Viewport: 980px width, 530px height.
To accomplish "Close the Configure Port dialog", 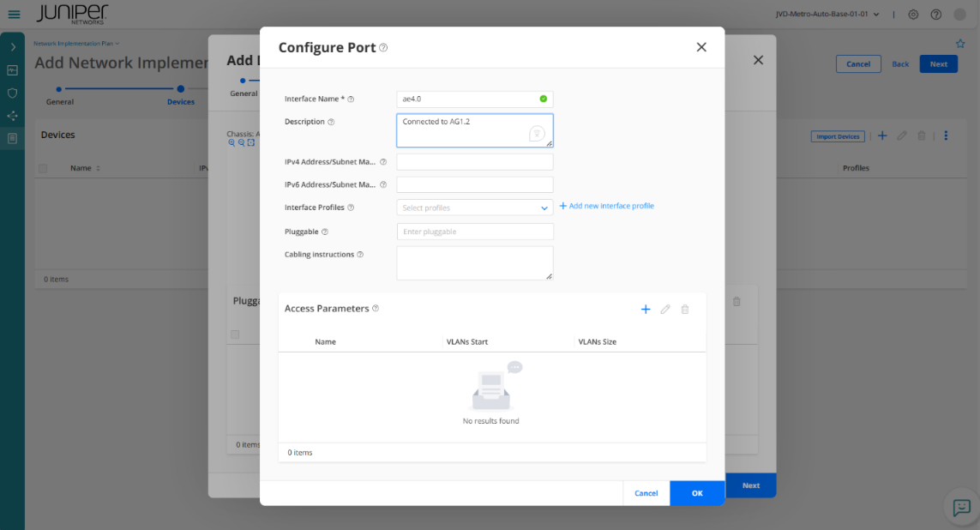I will click(701, 47).
